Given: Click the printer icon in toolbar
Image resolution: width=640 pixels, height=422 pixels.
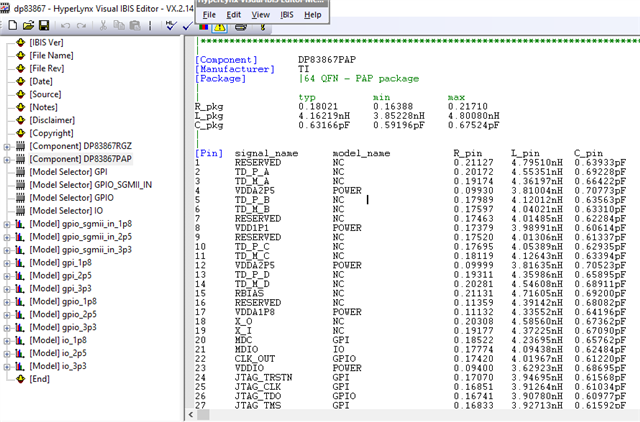Looking at the screenshot, I should point(241,27).
